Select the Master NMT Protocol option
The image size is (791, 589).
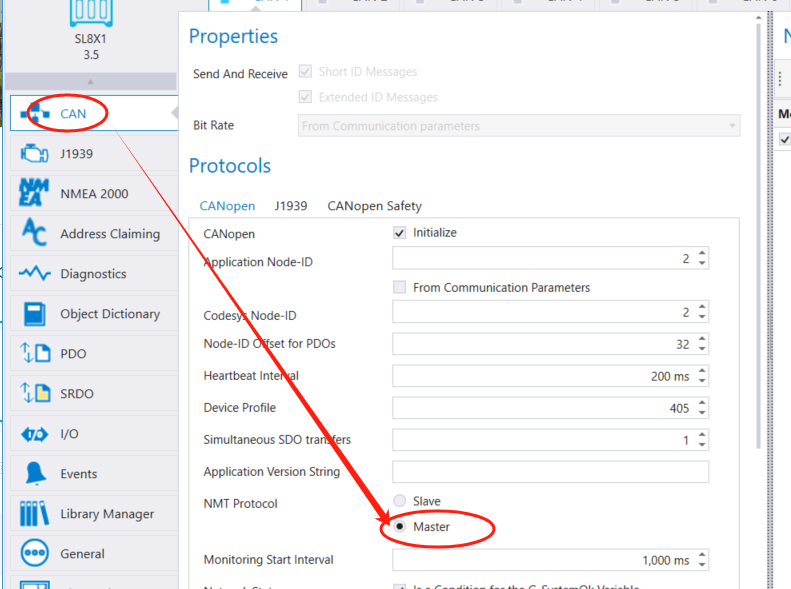(x=400, y=526)
